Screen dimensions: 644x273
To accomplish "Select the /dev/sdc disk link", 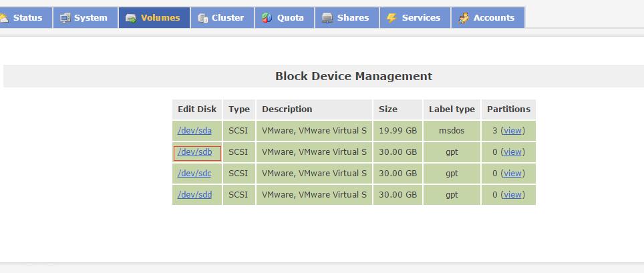I will (194, 174).
